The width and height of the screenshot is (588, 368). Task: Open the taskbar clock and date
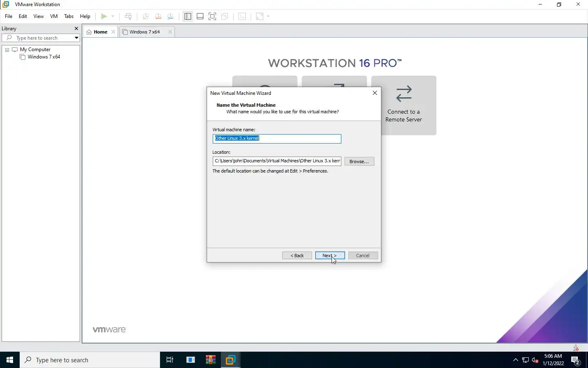coord(553,360)
